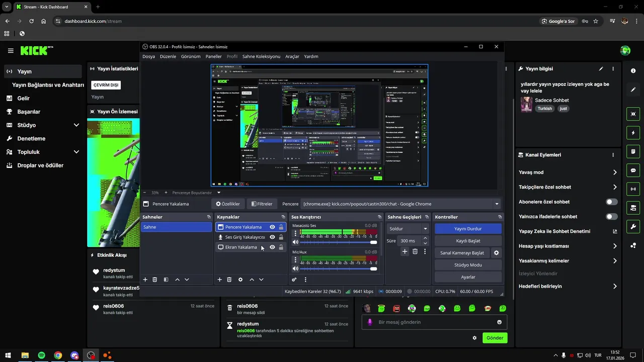The width and height of the screenshot is (644, 362).
Task: Open info icon in Kick right sidebar
Action: pyautogui.click(x=633, y=71)
